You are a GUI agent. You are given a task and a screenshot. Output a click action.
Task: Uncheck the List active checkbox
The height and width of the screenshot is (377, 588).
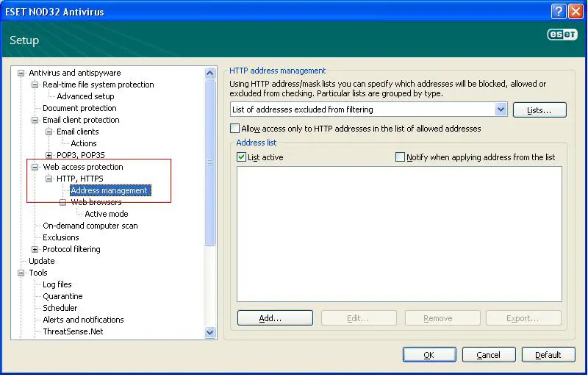tap(241, 157)
